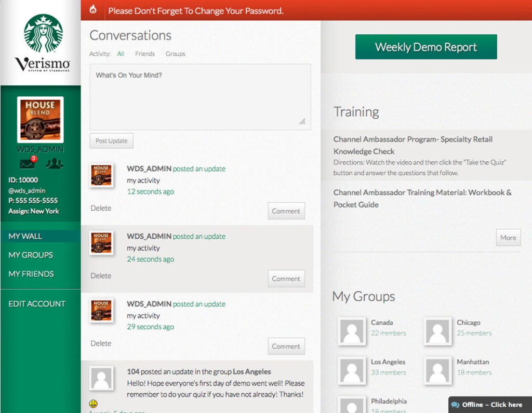Click the friends icon beside the envelope
This screenshot has height=413, width=532.
(x=55, y=163)
